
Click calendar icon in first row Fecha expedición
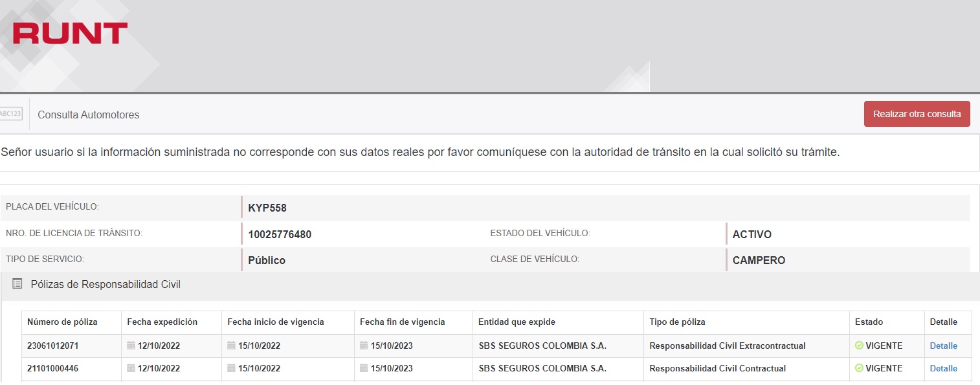(x=131, y=346)
